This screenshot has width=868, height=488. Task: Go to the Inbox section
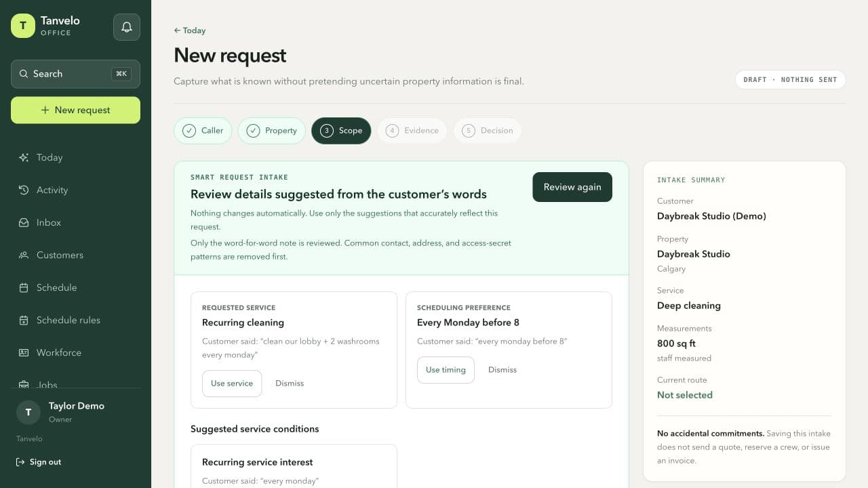75,222
